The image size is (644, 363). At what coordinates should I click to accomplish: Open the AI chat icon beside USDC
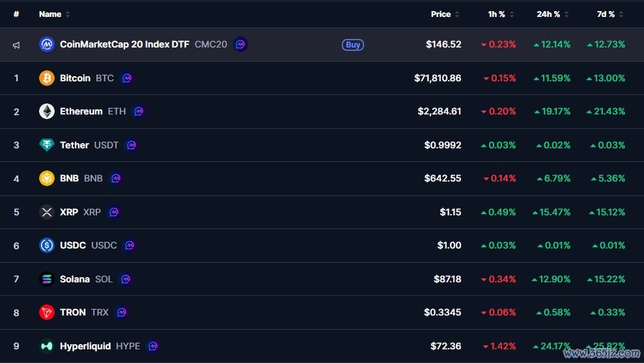click(x=130, y=245)
